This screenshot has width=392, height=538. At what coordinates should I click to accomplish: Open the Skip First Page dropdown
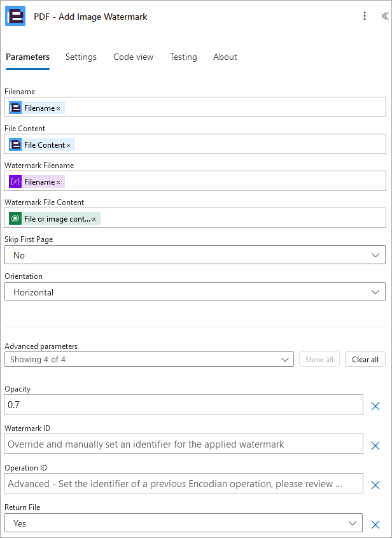pos(195,255)
